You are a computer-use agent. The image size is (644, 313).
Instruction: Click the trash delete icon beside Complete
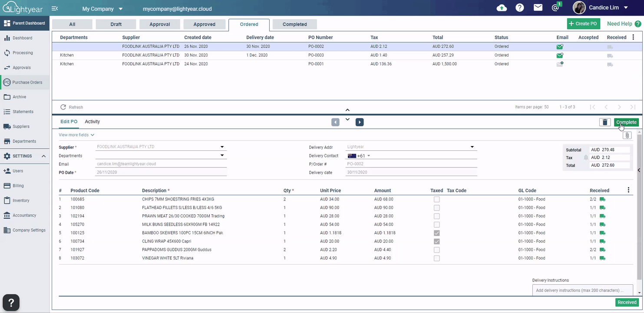(605, 123)
